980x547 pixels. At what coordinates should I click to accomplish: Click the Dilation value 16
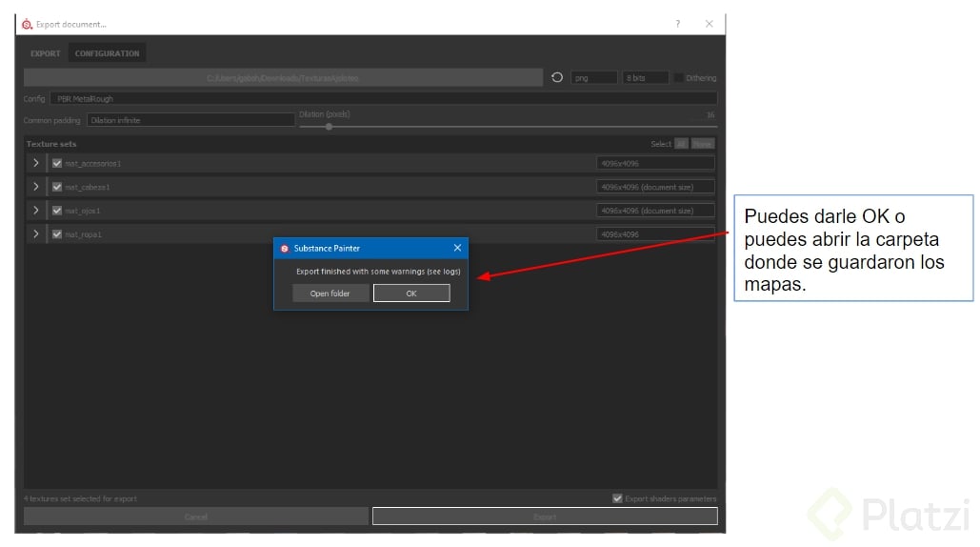click(710, 115)
